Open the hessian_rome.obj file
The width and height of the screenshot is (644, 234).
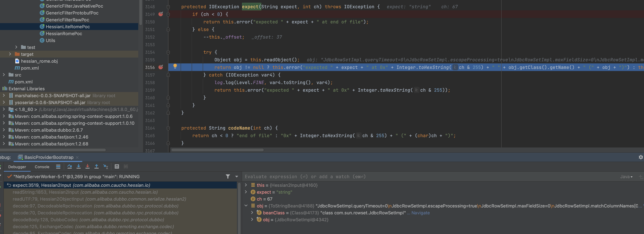coord(39,61)
